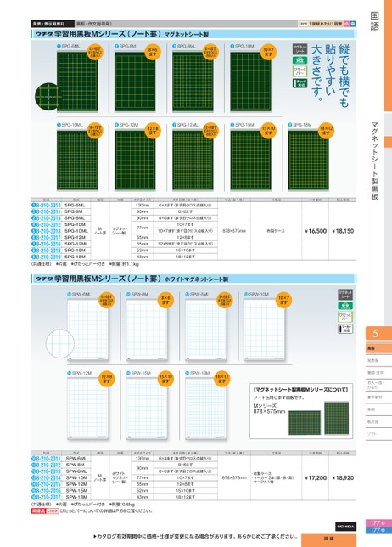This screenshot has width=392, height=547.
Task: Click the pink 177 page number
Action: tap(378, 523)
